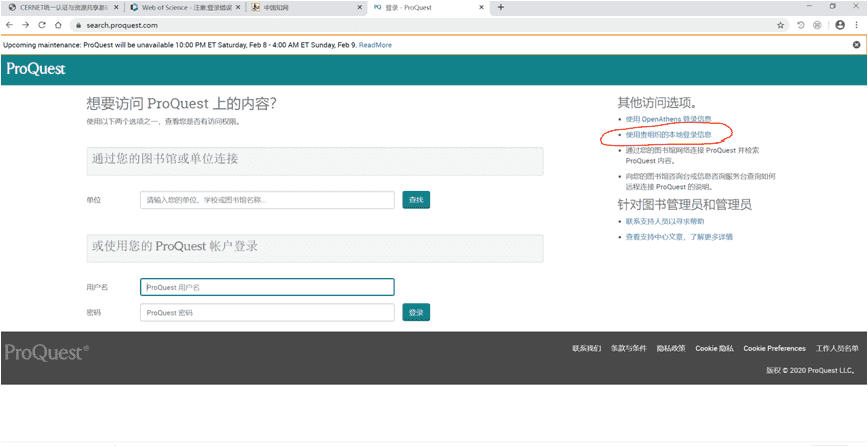Open a new tab with the plus icon
Screen dimensions: 868x447
pos(500,7)
